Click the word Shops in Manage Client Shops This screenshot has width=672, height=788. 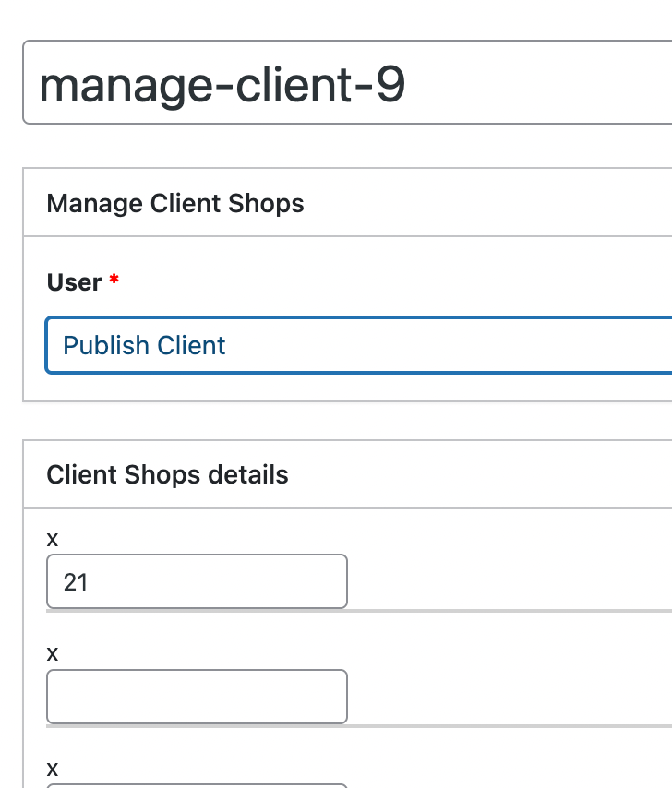[x=269, y=203]
